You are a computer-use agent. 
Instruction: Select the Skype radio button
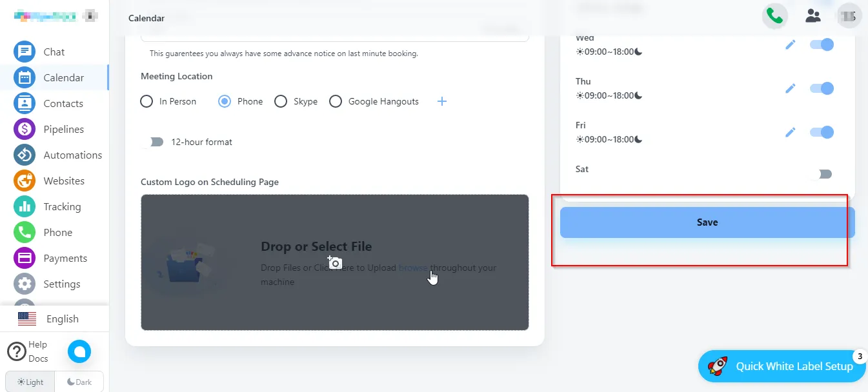click(281, 101)
